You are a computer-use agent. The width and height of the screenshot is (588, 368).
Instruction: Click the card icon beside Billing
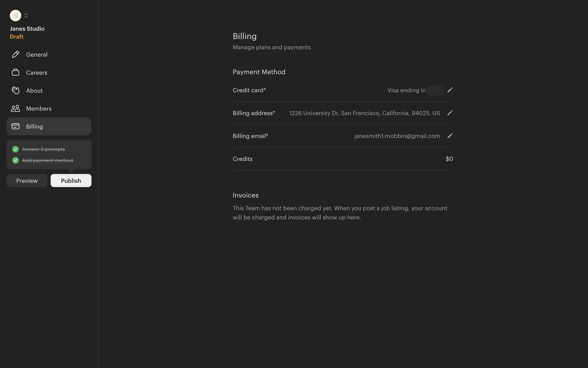[x=15, y=126]
